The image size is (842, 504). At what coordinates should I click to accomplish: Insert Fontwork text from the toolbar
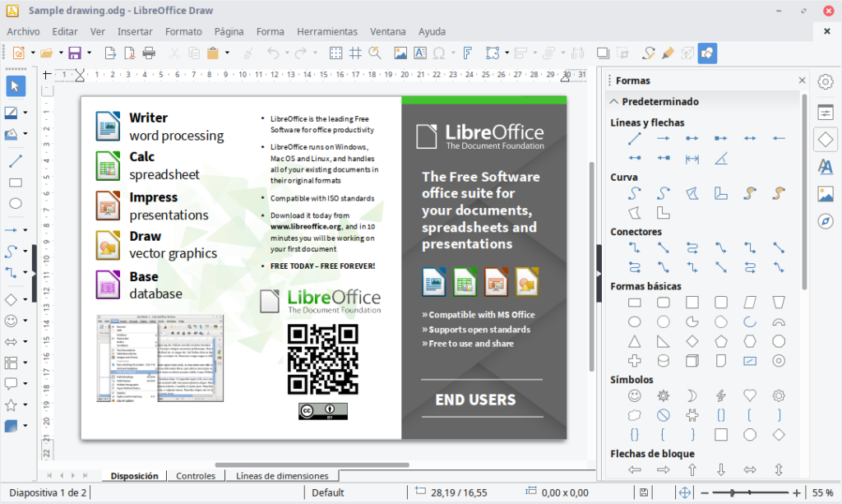click(x=467, y=53)
